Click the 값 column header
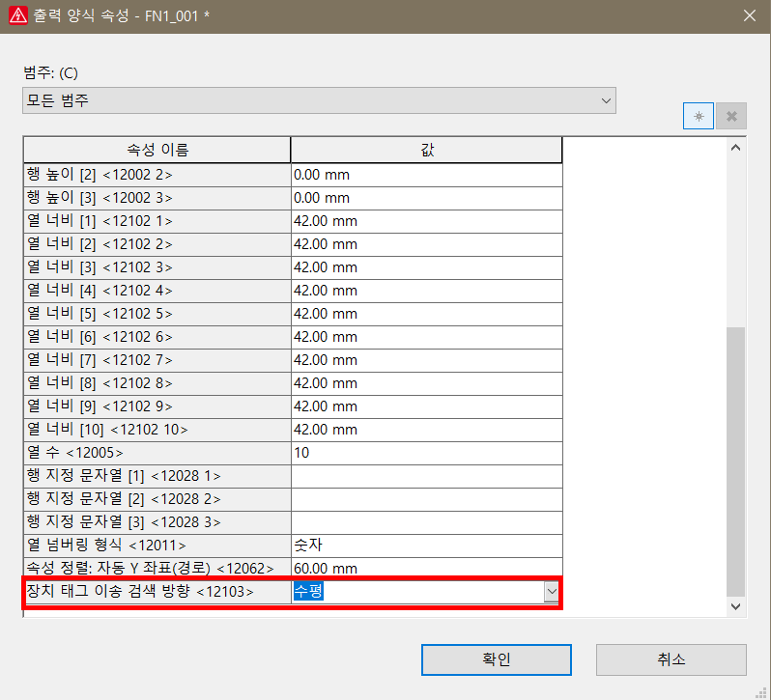The height and width of the screenshot is (700, 771). [x=427, y=150]
